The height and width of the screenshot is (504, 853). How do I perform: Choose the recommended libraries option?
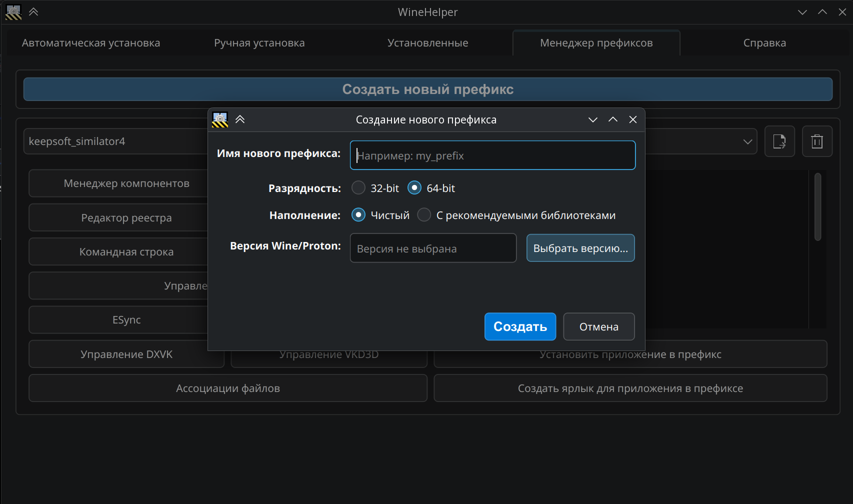click(x=424, y=215)
